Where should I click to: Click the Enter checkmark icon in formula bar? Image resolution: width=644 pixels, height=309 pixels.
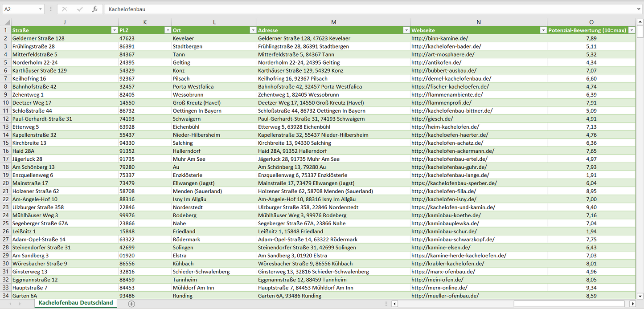80,9
